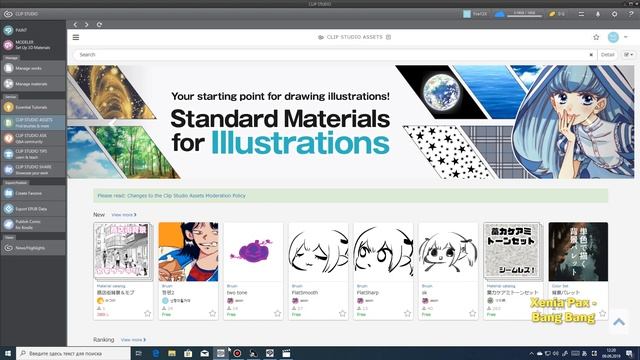Favorite the FlatSharp brush with its star
This screenshot has width=640, height=360.
point(407,313)
